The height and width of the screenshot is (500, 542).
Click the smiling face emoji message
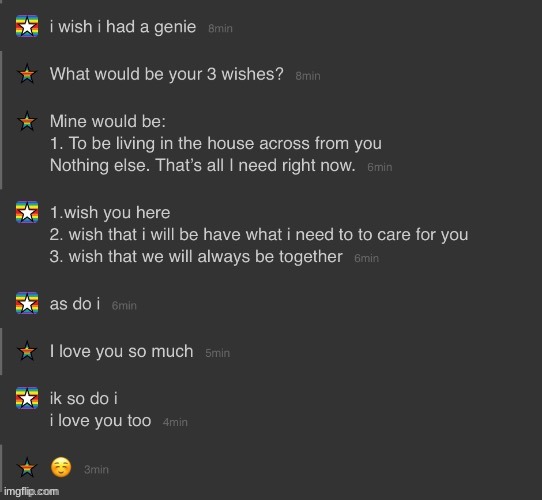(61, 467)
